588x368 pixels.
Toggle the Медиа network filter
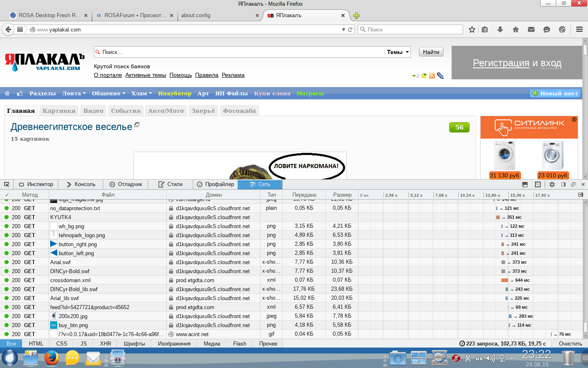[x=212, y=343]
